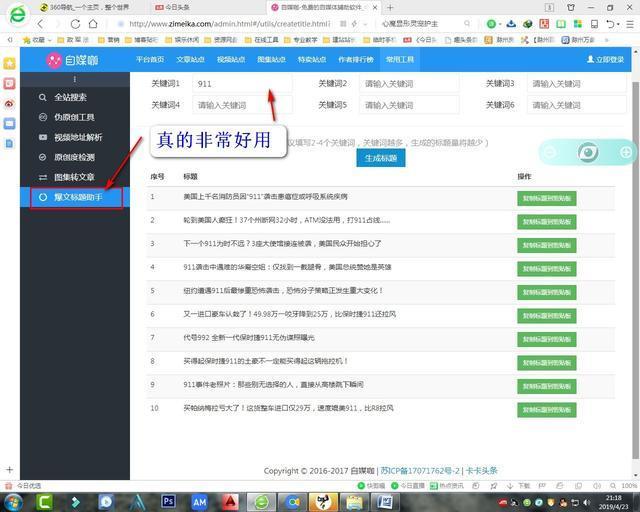Viewport: 640px width, 512px height.
Task: Open the 平台首页 navigation tab
Action: (150, 60)
